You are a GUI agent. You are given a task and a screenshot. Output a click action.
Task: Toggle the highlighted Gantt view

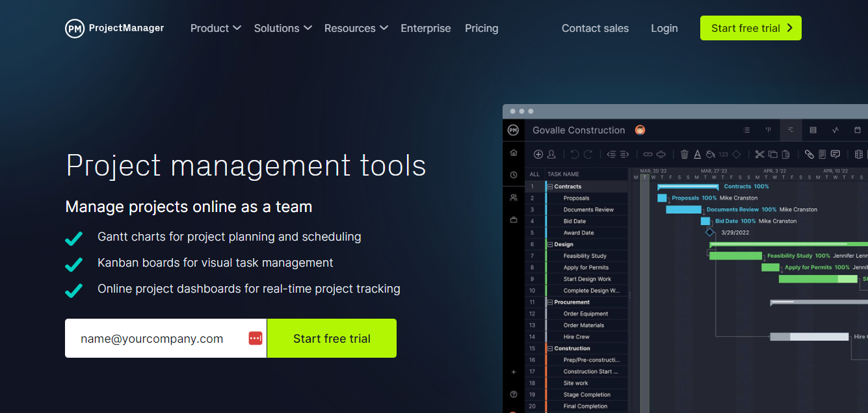pos(791,130)
